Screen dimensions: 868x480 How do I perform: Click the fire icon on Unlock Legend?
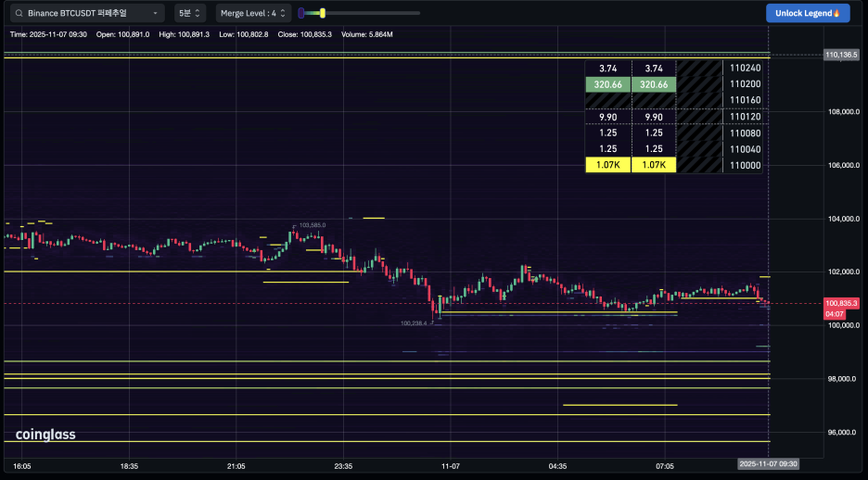(836, 13)
